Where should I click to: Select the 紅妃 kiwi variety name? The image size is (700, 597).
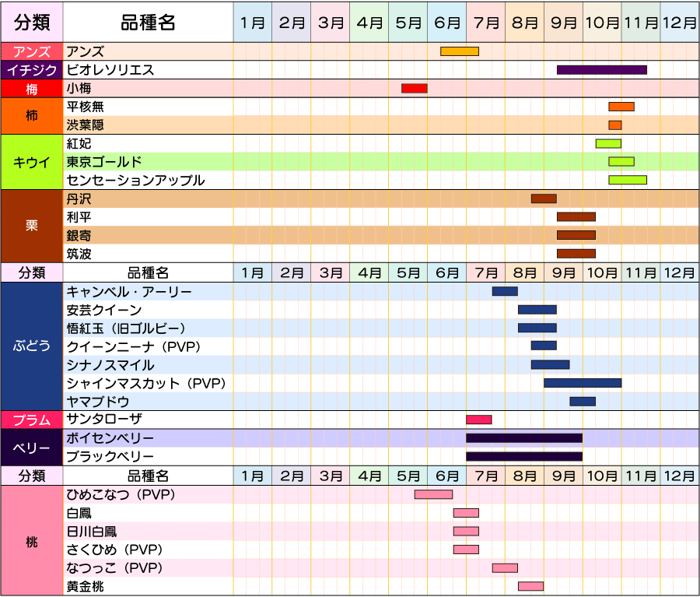[79, 143]
